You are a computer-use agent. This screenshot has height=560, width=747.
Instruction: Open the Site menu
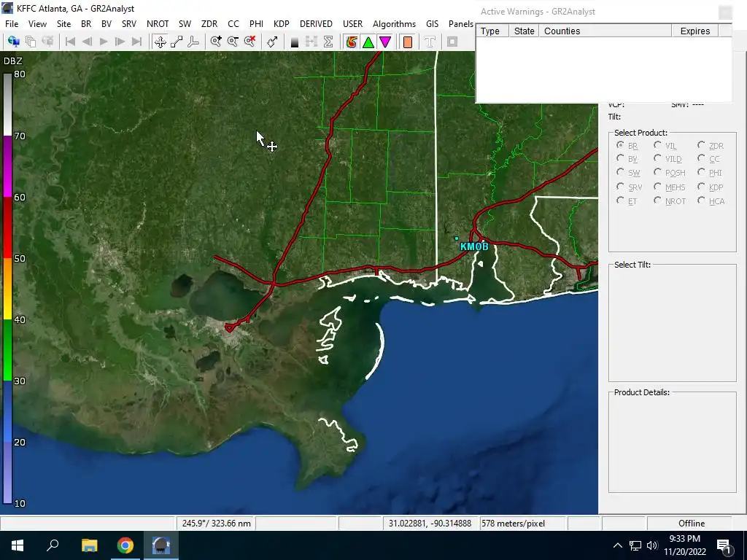point(63,24)
